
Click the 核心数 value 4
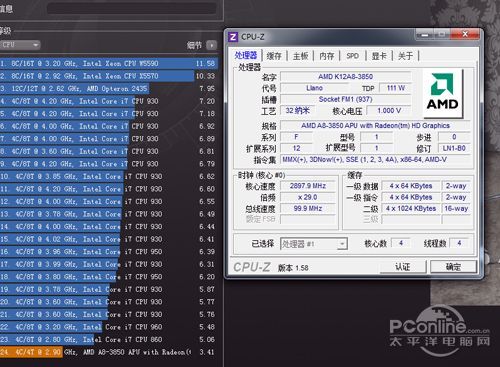point(401,243)
